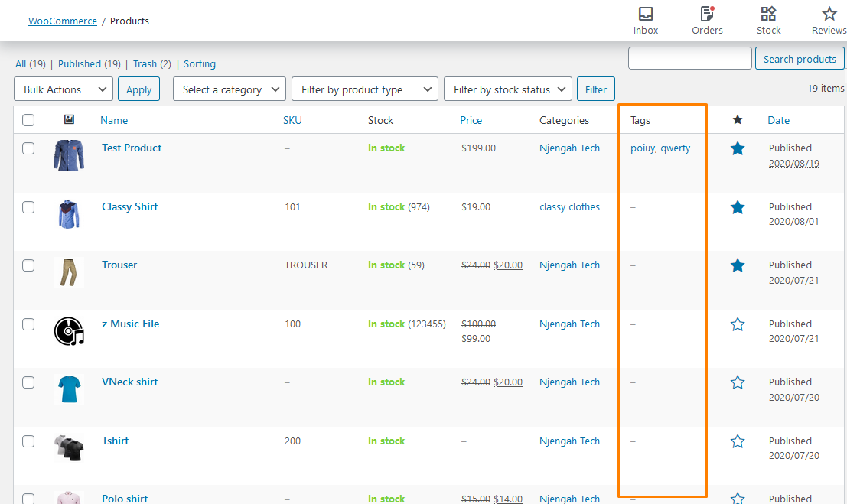The width and height of the screenshot is (847, 504).
Task: Click the Test Product date 2020/08/19
Action: click(793, 164)
